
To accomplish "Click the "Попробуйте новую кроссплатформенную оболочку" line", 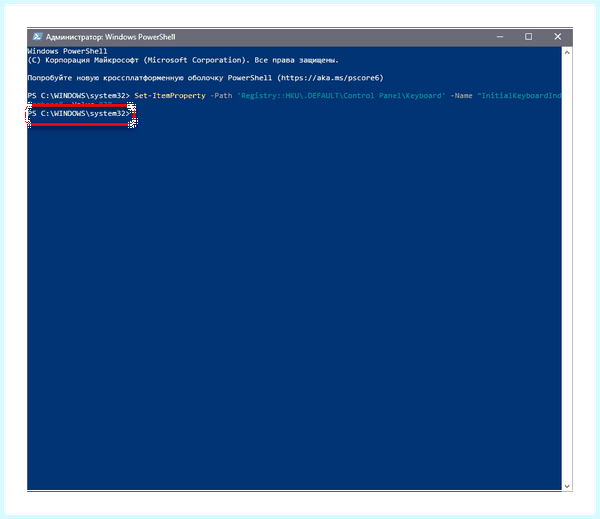I will click(205, 78).
